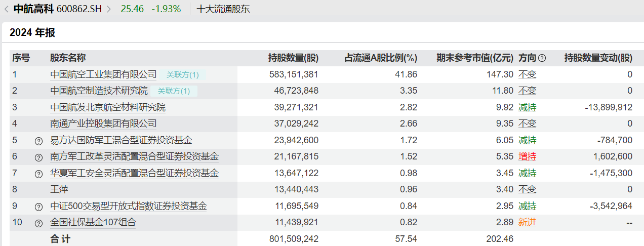
Task: Click the 序号 column header
Action: 21,58
